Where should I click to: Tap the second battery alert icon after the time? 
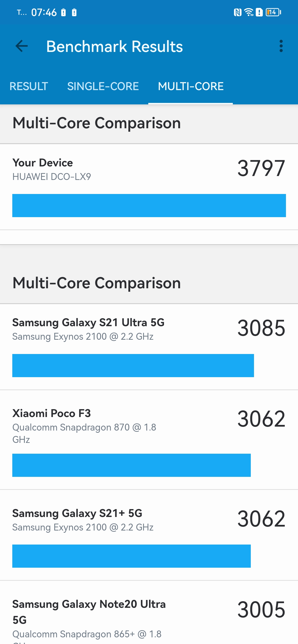pos(74,12)
